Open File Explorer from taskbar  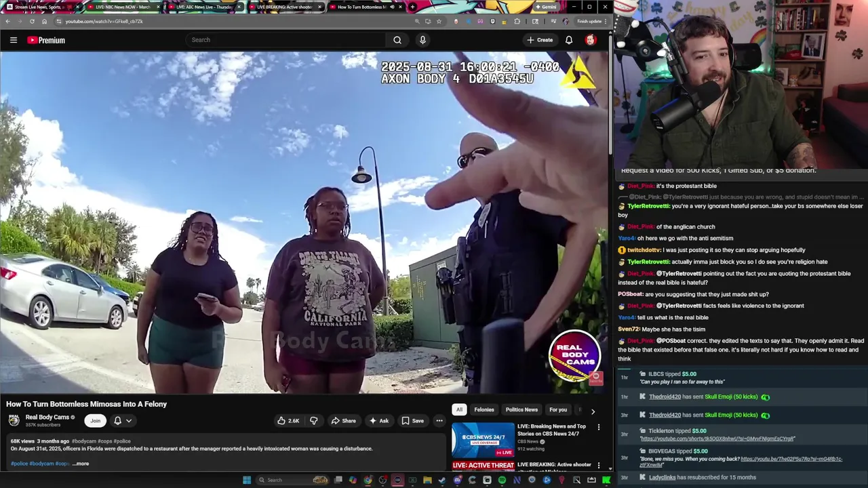[x=427, y=480]
